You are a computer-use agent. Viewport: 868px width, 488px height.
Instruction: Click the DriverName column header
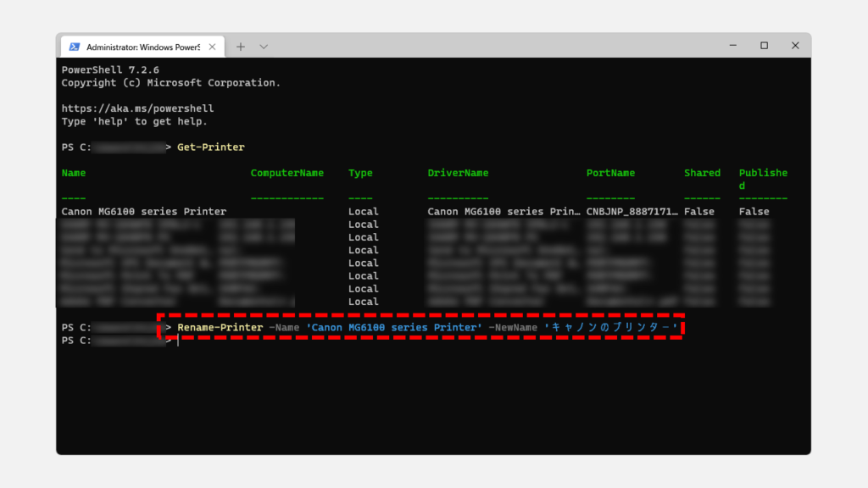pos(458,173)
